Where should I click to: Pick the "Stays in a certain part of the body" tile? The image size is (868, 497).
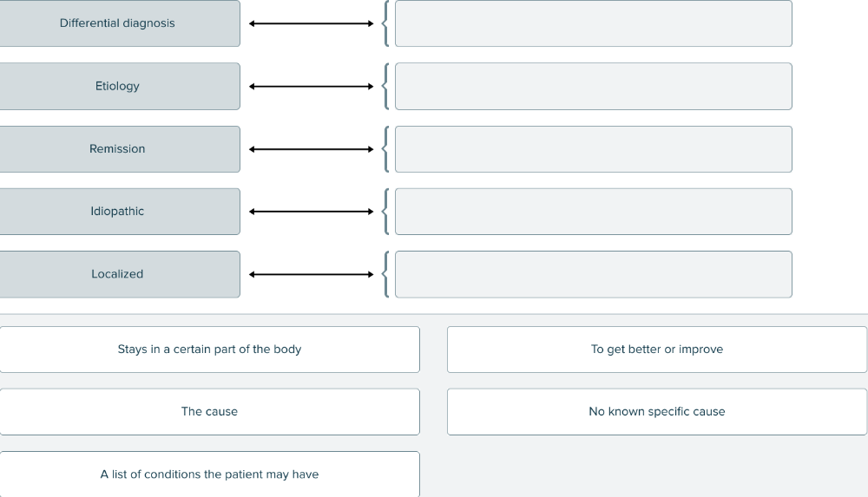tap(209, 350)
